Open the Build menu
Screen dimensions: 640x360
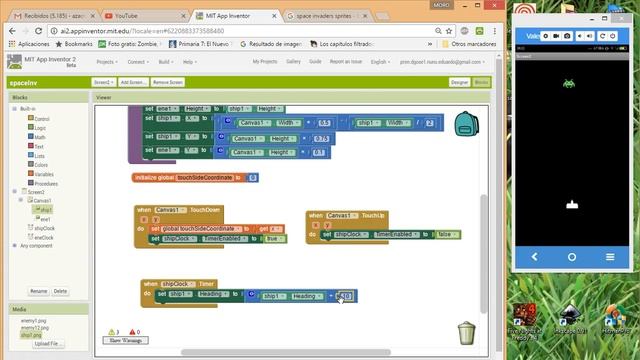coord(165,62)
